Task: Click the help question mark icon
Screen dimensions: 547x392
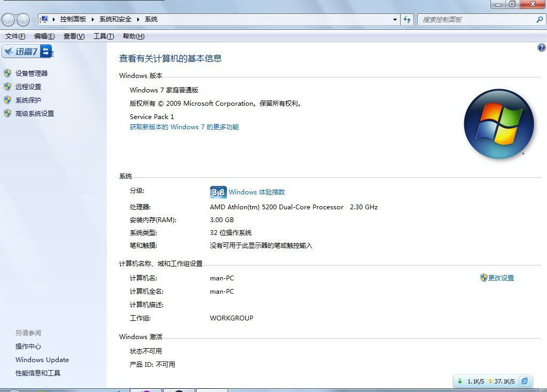Action: tap(541, 48)
